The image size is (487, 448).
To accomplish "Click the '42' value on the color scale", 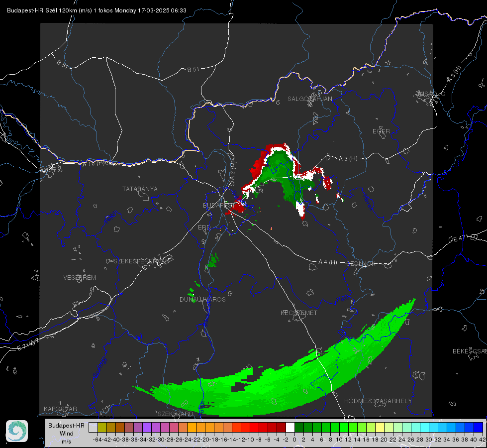I will 483,440.
